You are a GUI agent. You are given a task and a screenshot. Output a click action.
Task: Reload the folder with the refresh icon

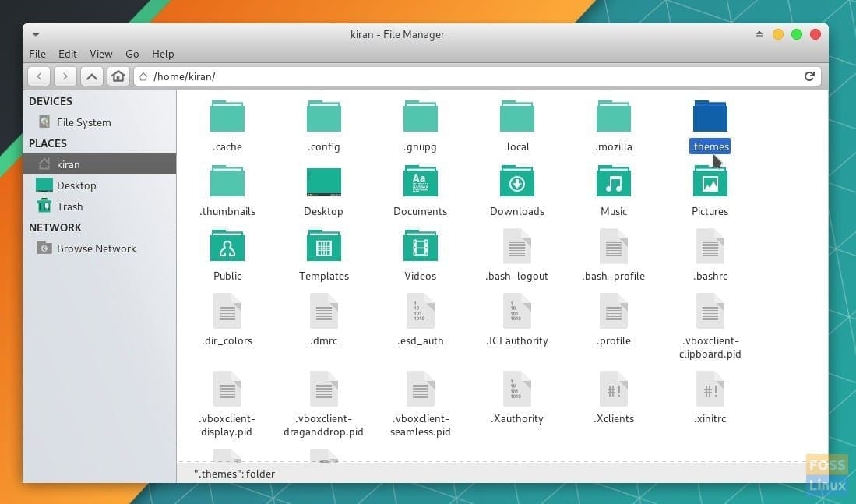click(809, 76)
